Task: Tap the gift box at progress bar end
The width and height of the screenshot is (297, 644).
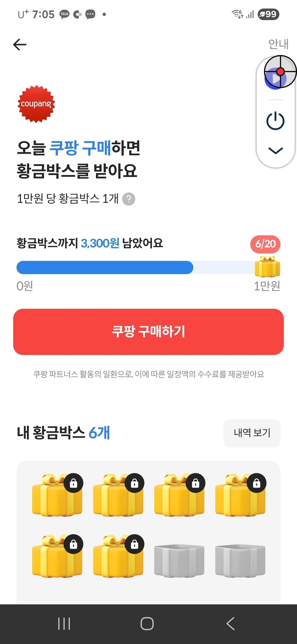Action: 267,267
